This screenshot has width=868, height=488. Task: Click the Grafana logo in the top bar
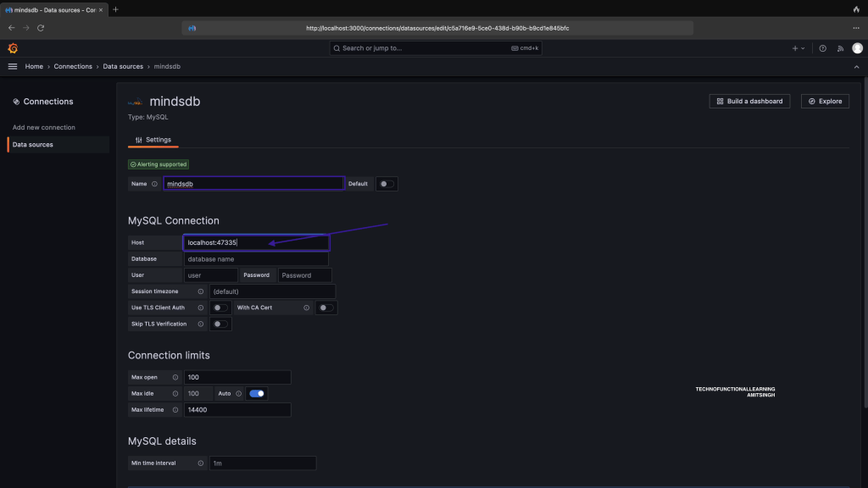click(13, 48)
